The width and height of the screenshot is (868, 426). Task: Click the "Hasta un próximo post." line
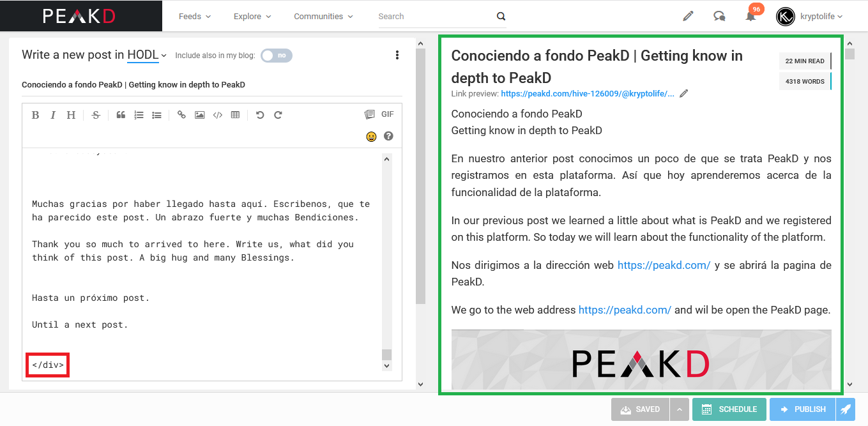tap(91, 298)
